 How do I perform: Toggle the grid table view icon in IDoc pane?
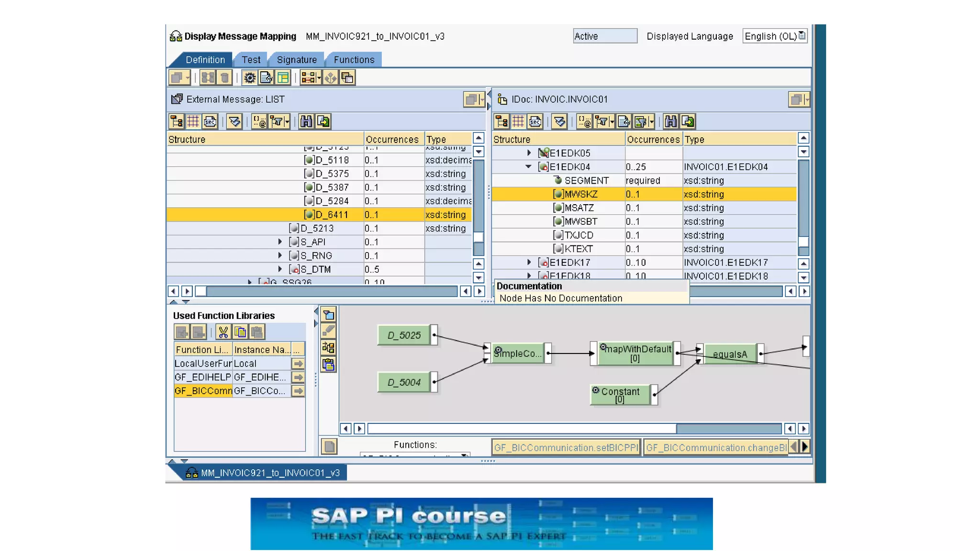pos(518,121)
